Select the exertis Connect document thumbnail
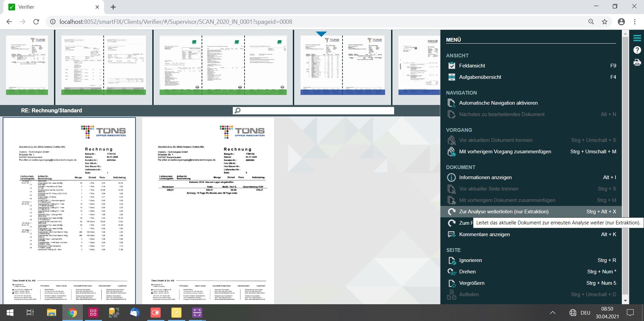Viewport: 644px width, 321px height. 104,65
